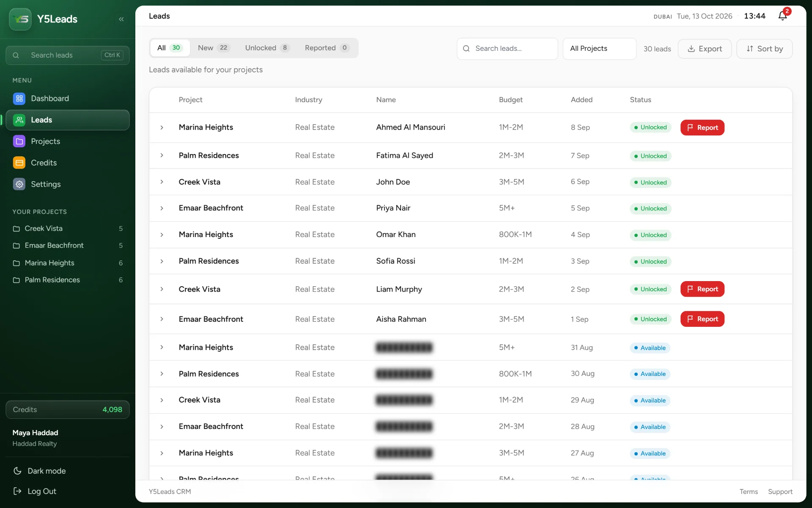The height and width of the screenshot is (508, 812).
Task: Click the Creek Vista folder icon in sidebar
Action: [16, 229]
